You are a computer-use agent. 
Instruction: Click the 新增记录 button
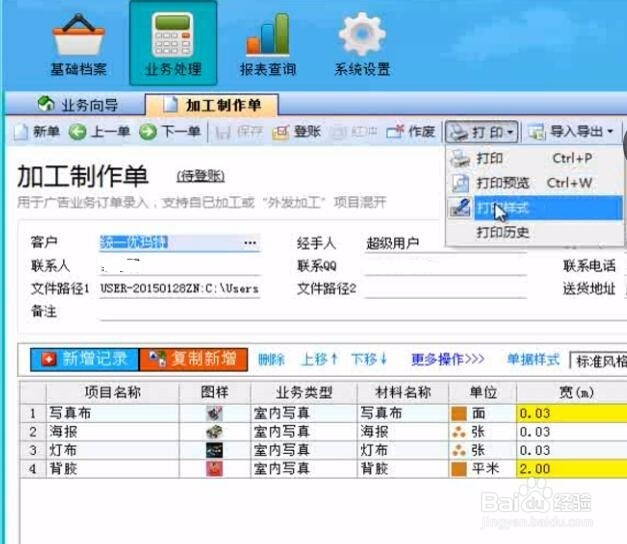[x=84, y=359]
